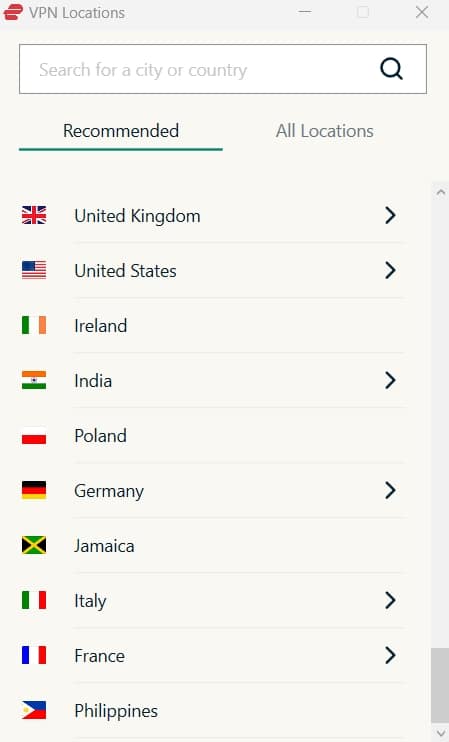Choose France from the location list
The width and height of the screenshot is (449, 742).
(212, 655)
